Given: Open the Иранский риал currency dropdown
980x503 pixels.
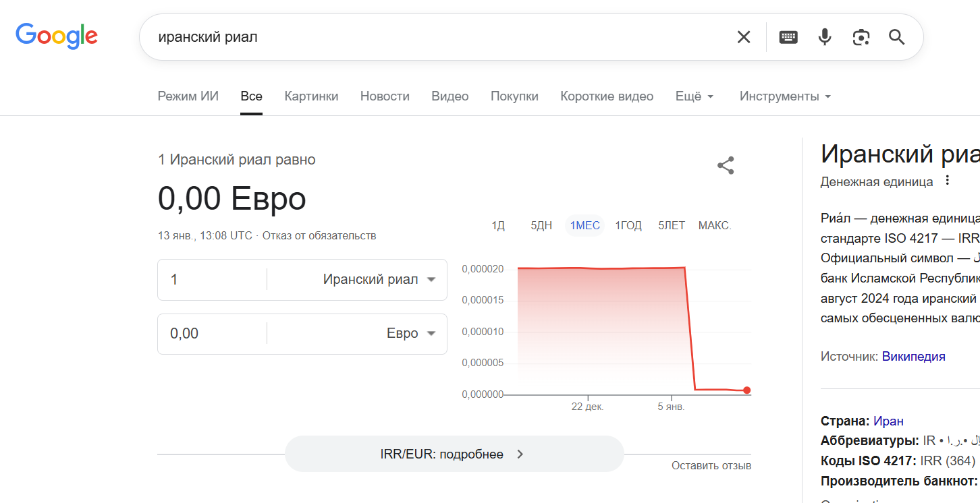Looking at the screenshot, I should [379, 280].
